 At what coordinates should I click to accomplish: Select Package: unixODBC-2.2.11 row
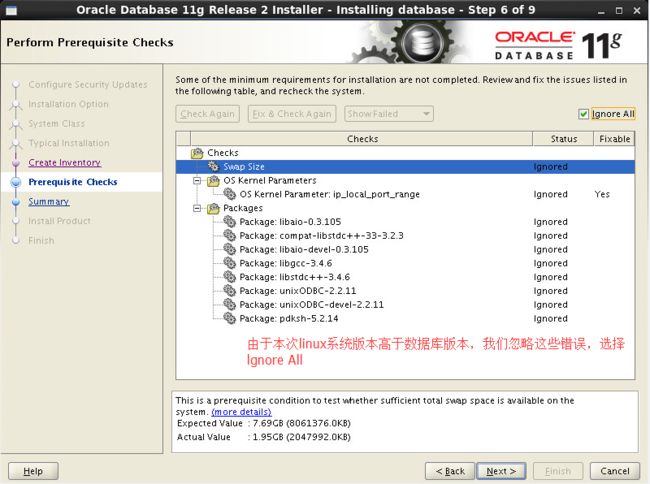[x=405, y=290]
